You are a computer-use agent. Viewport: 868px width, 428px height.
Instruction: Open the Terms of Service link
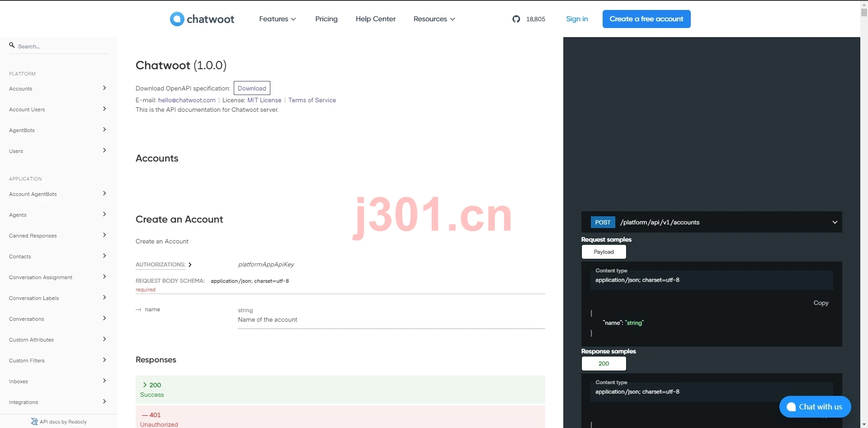click(312, 100)
